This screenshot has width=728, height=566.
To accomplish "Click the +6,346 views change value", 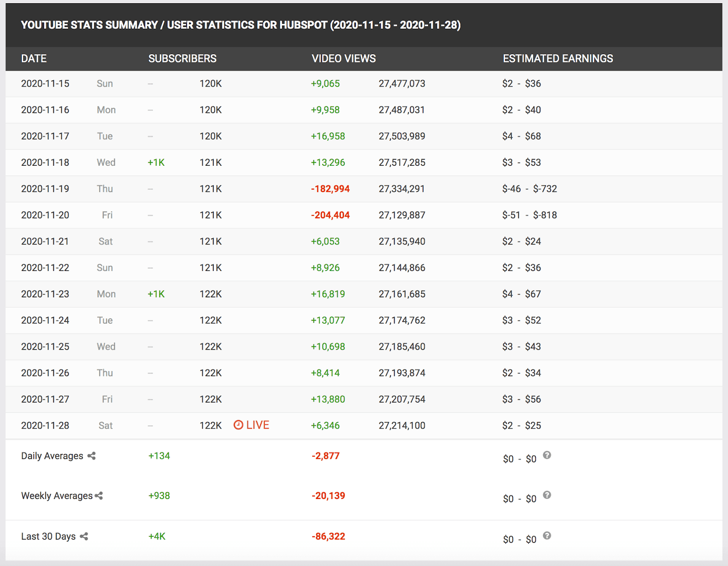I will click(x=325, y=426).
